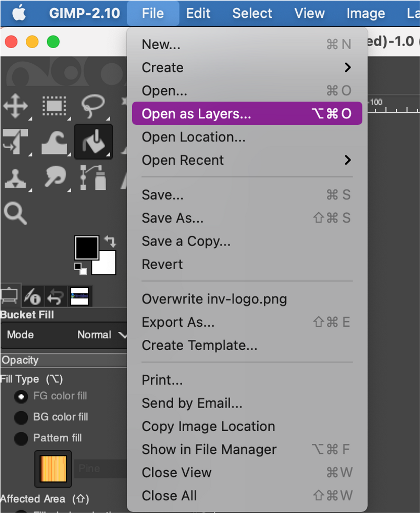Open the Tool Options tab
The image size is (420, 513).
10,296
